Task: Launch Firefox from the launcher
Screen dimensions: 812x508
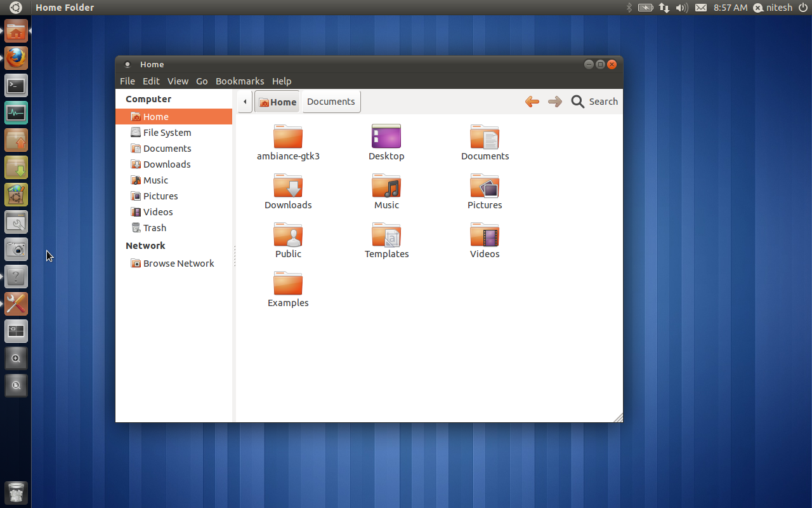Action: pyautogui.click(x=15, y=57)
